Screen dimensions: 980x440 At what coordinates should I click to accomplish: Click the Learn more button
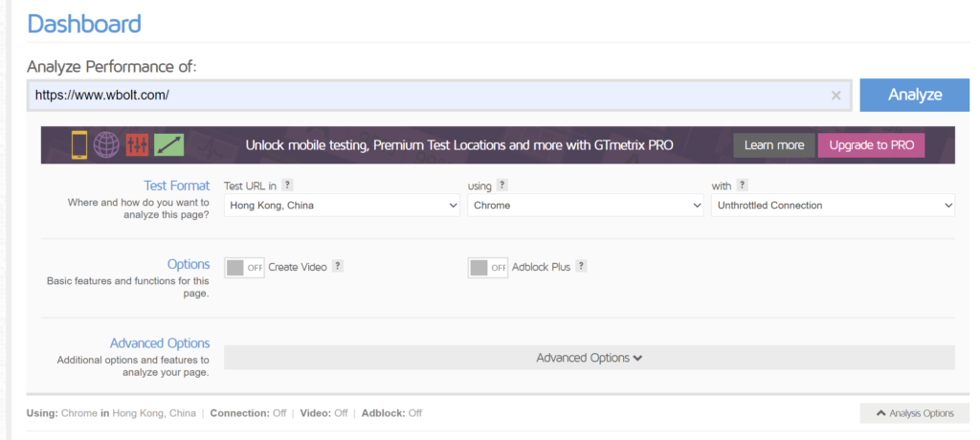pyautogui.click(x=774, y=145)
